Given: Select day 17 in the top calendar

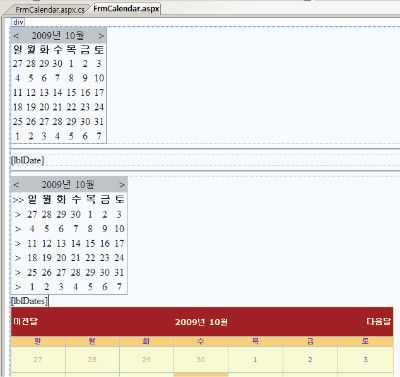Looking at the screenshot, I should coord(99,93).
